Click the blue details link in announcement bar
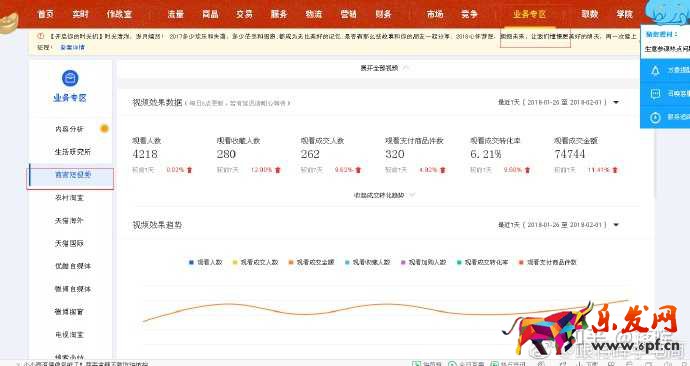Screen dimensions: 690x366 (x=73, y=47)
